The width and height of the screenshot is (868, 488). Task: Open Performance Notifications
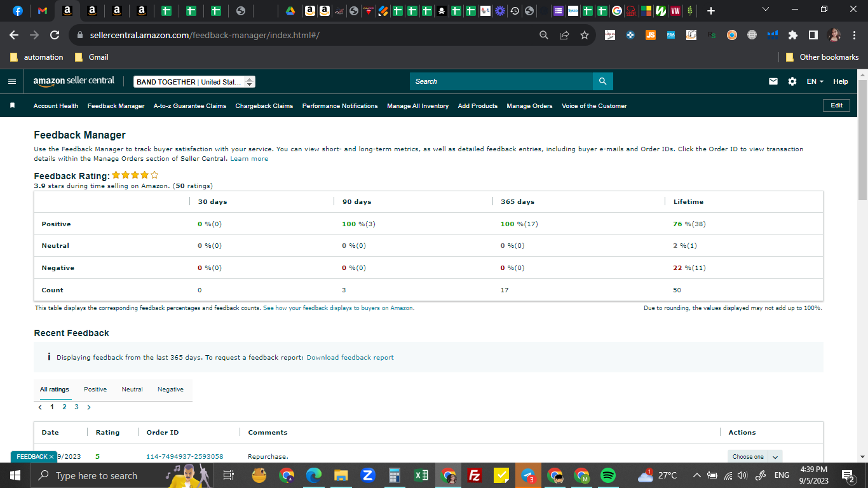(340, 106)
